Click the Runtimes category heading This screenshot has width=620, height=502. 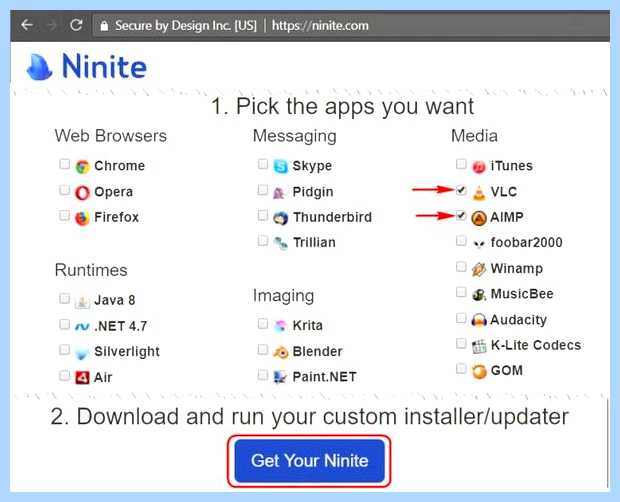point(91,270)
